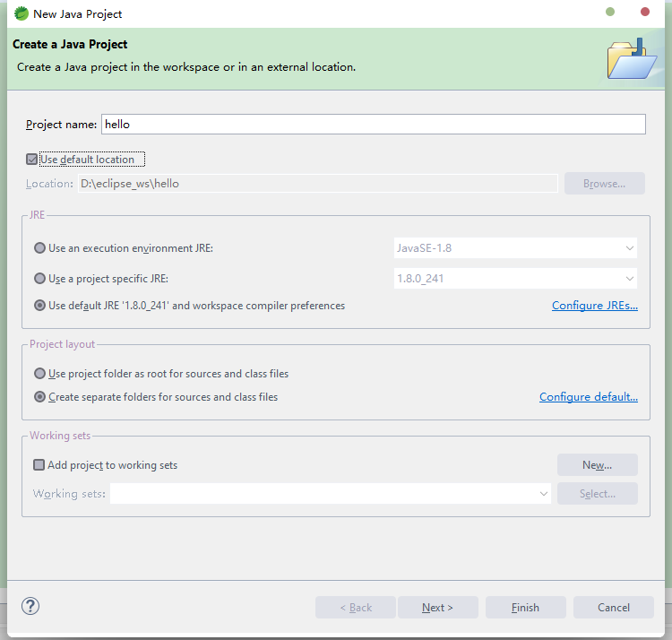Enable Add project to working sets
Viewport: 672px width, 640px height.
(x=39, y=465)
